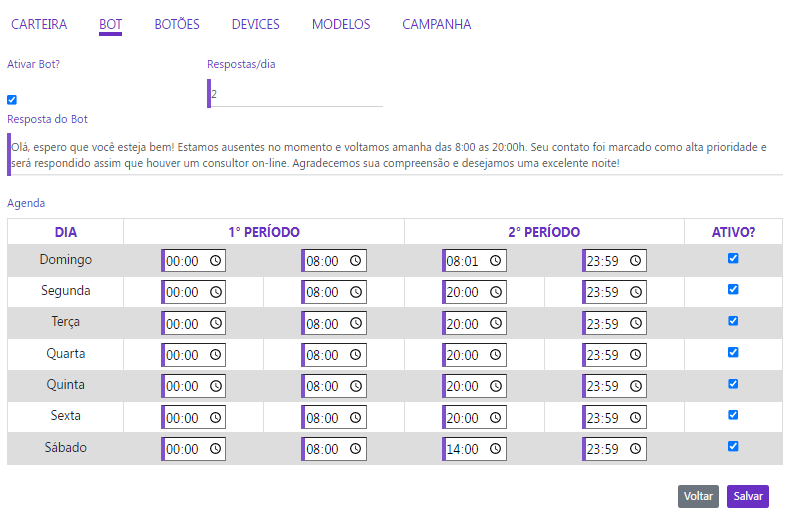Switch to the CARTEIRA tab
Viewport: 790px width, 518px height.
point(39,24)
